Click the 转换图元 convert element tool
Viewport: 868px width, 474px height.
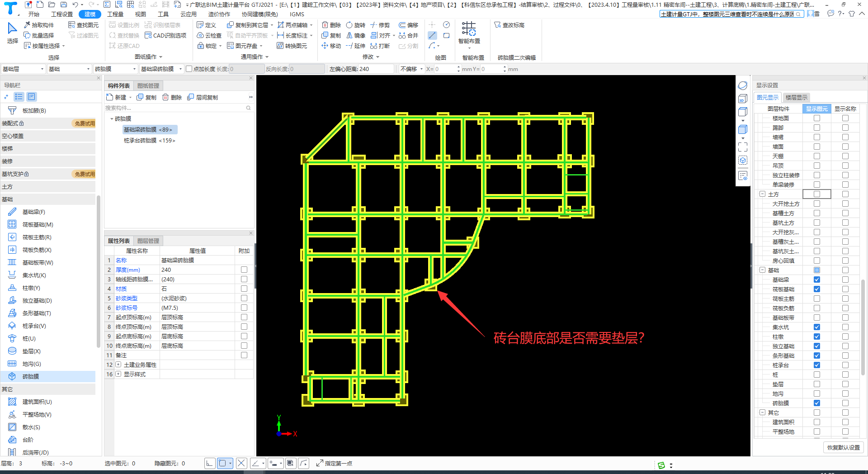tap(292, 46)
